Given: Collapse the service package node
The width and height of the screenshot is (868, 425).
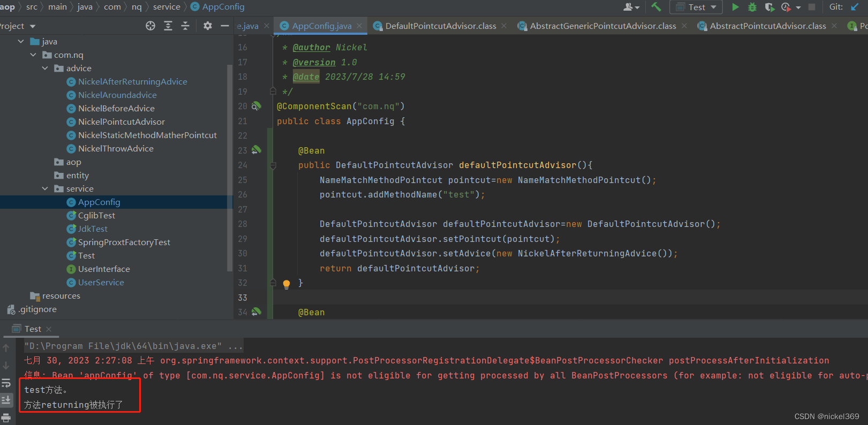Looking at the screenshot, I should pos(45,188).
